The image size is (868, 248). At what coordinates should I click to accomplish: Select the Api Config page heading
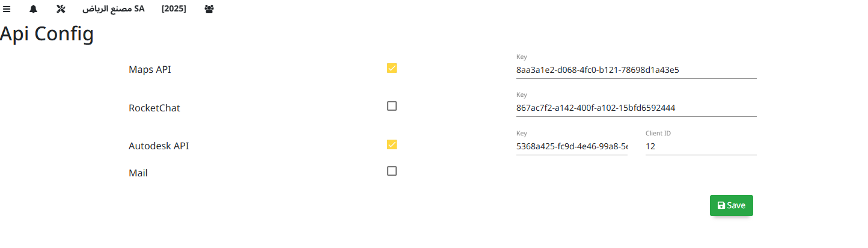pos(47,34)
